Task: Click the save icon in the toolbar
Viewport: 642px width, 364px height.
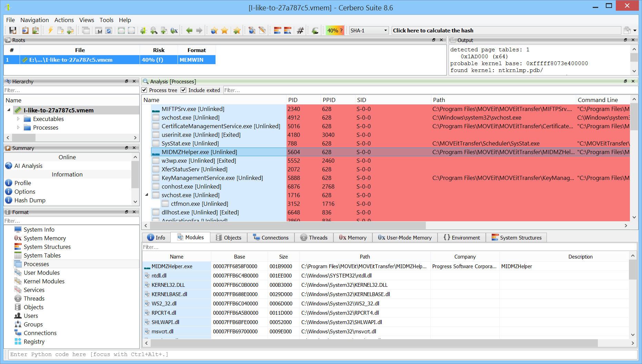Action: click(13, 31)
